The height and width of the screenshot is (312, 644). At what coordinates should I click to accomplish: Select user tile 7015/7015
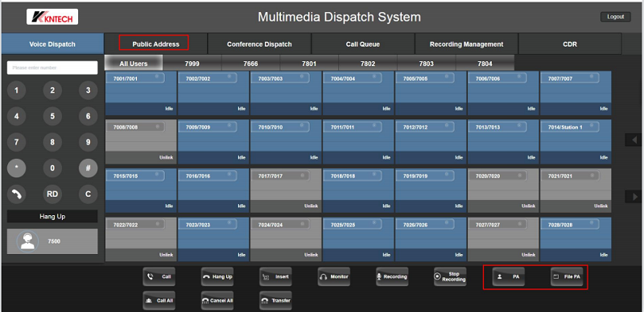[141, 190]
